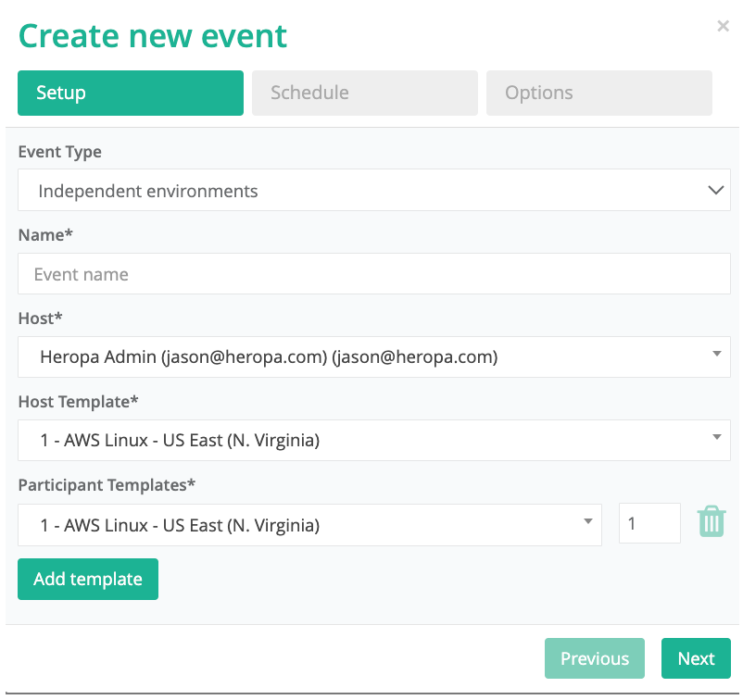Image resolution: width=743 pixels, height=700 pixels.
Task: Click the Host field caret arrow
Action: [x=717, y=354]
